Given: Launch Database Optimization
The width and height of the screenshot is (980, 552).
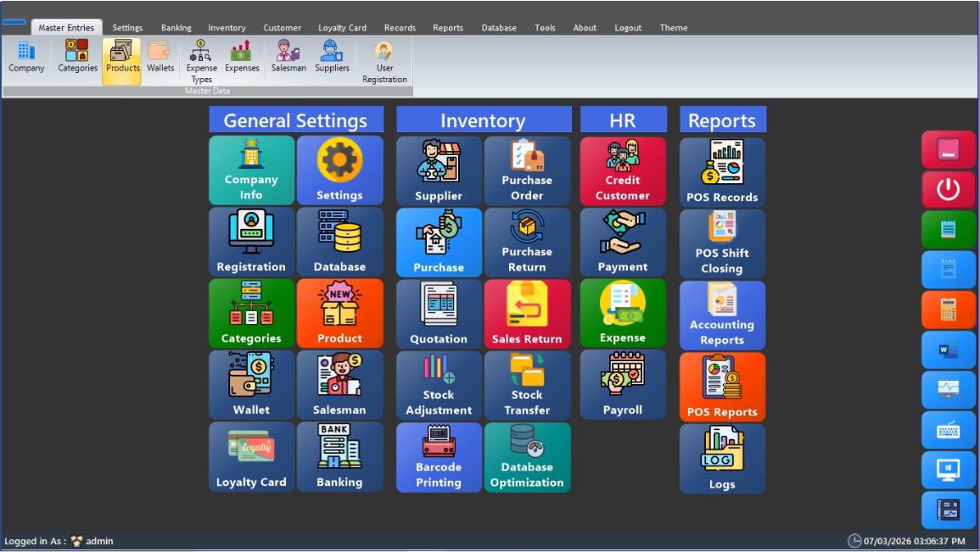Looking at the screenshot, I should click(527, 457).
